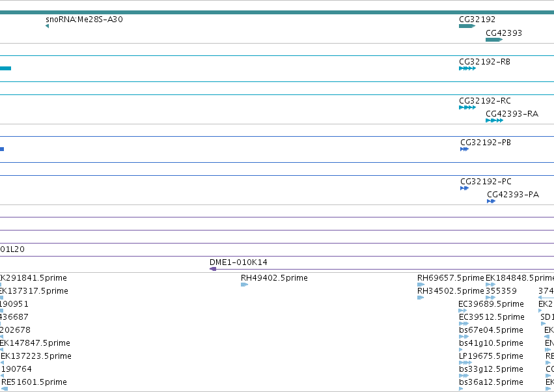Click the bs33g12.5prime EST label
The height and width of the screenshot is (392, 554).
pyautogui.click(x=491, y=369)
